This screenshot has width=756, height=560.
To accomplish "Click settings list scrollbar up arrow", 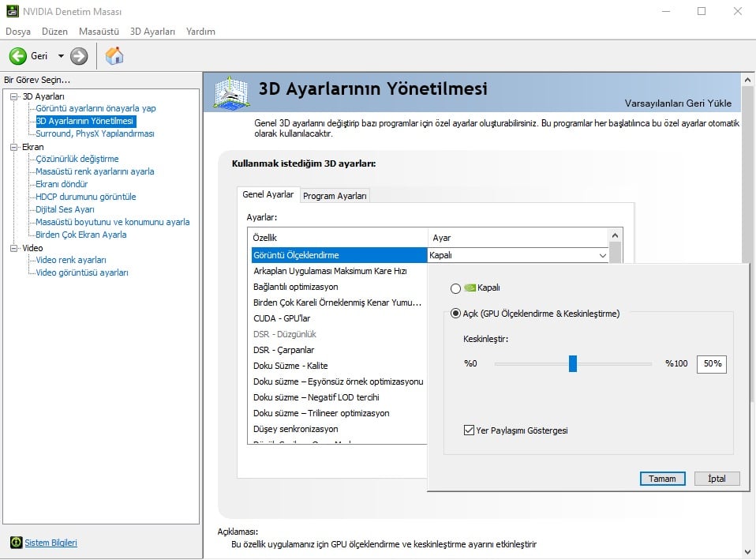I will click(x=615, y=235).
